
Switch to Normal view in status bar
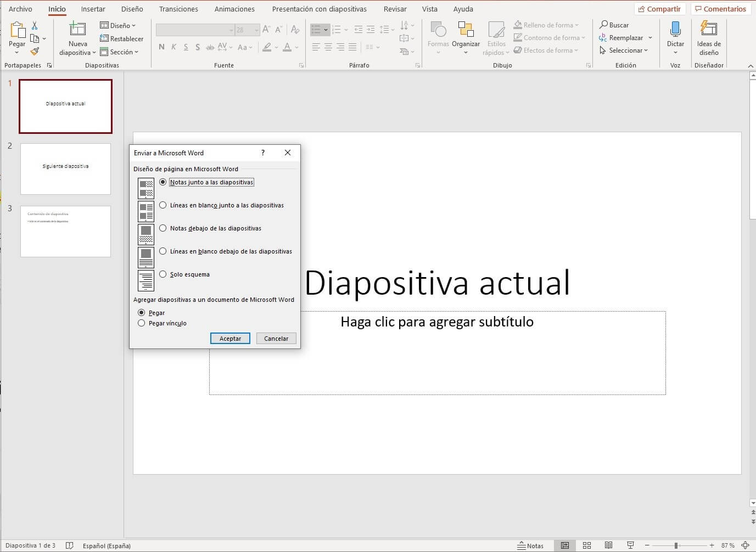564,545
